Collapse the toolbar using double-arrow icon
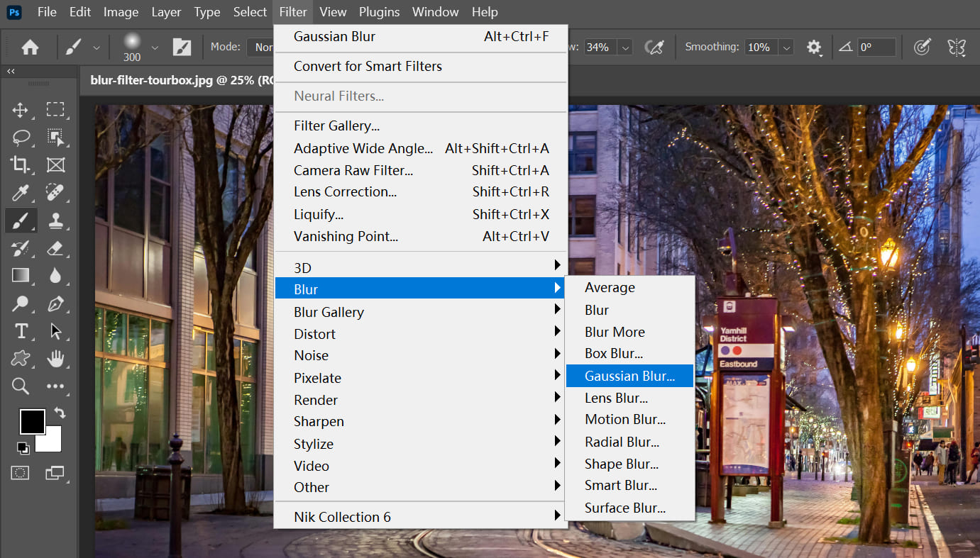This screenshot has width=980, height=558. [x=11, y=72]
